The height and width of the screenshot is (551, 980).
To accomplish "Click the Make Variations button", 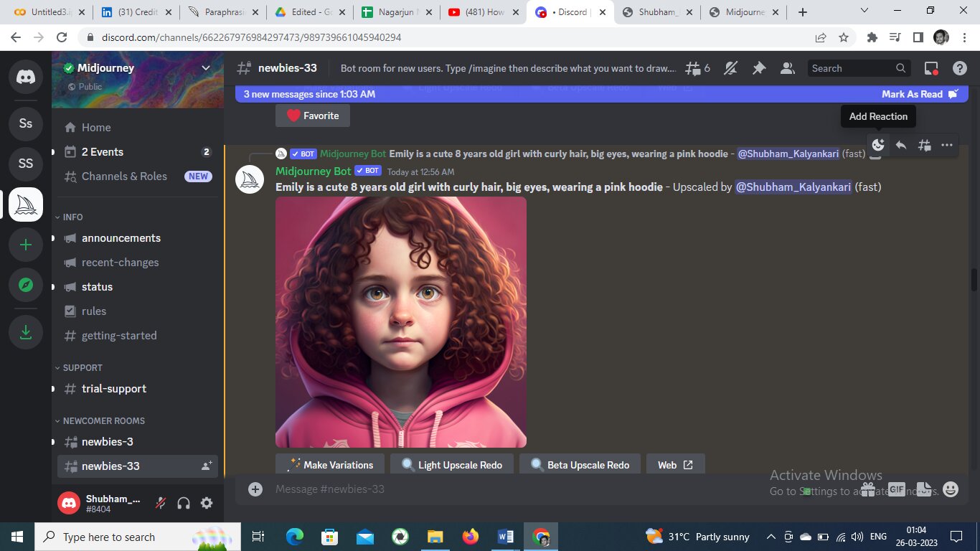I will [x=330, y=465].
